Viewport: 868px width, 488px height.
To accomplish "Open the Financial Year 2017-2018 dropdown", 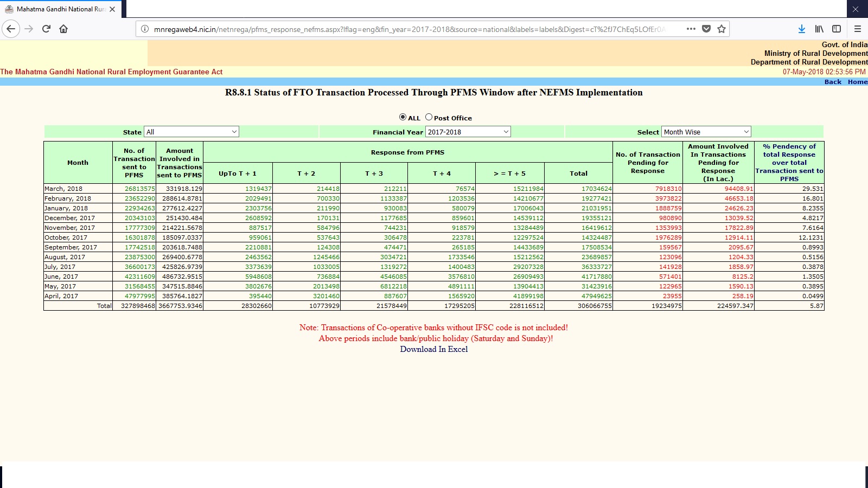I will tap(468, 132).
